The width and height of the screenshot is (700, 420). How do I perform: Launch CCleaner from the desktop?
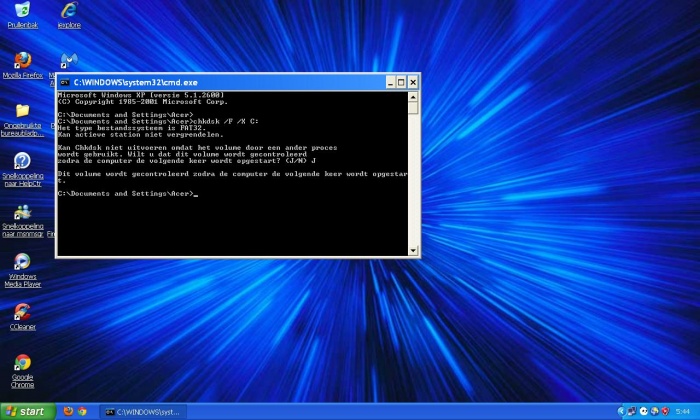[x=22, y=316]
